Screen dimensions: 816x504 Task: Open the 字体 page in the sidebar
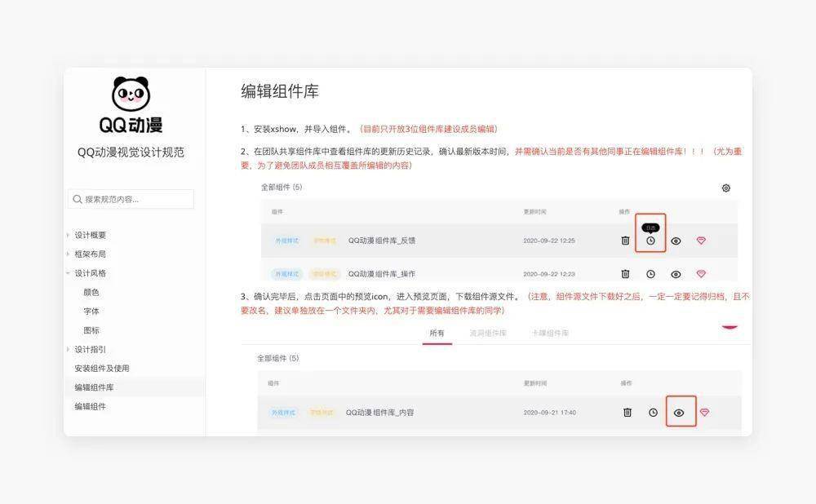pyautogui.click(x=91, y=311)
